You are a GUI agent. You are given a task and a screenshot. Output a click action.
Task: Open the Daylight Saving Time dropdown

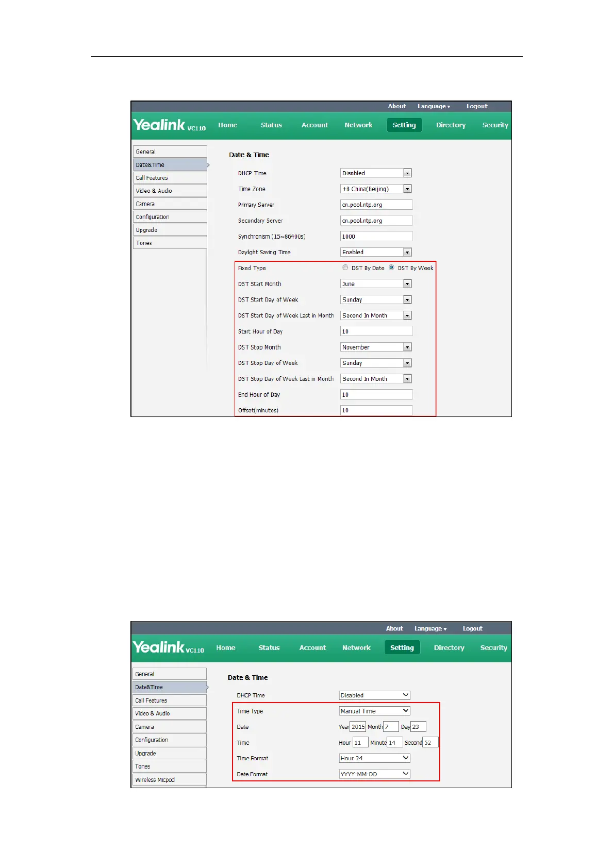pyautogui.click(x=376, y=252)
